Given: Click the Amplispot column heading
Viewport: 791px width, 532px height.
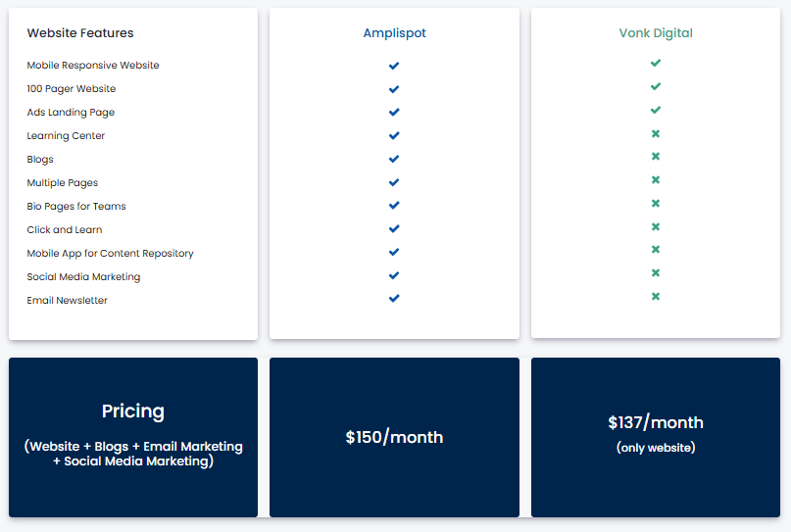Looking at the screenshot, I should click(x=394, y=33).
